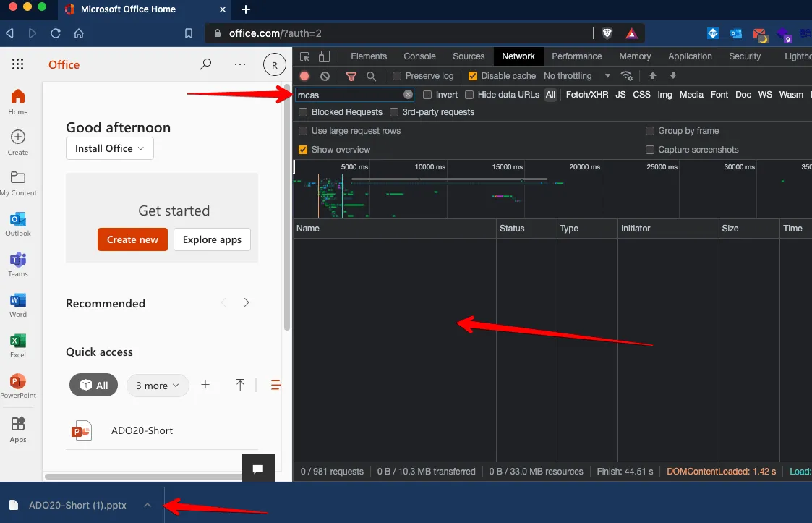This screenshot has width=812, height=523.
Task: Clear the network log in DevTools
Action: (x=325, y=76)
